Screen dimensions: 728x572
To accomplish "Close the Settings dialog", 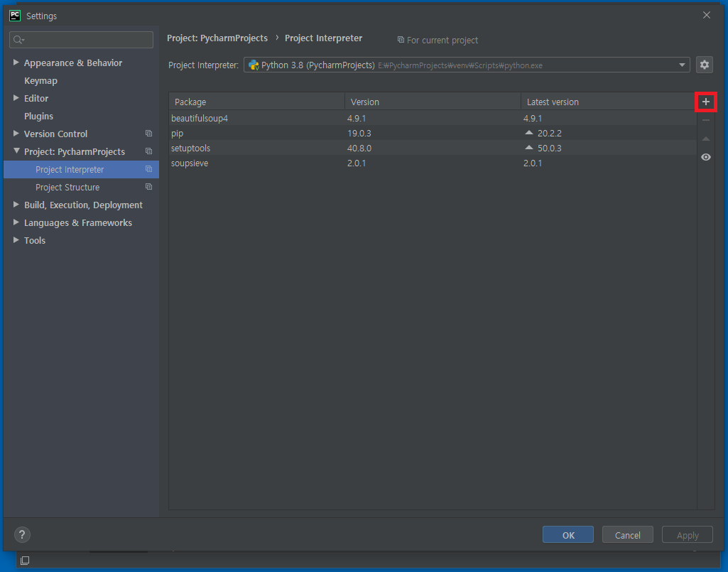I will tap(707, 16).
